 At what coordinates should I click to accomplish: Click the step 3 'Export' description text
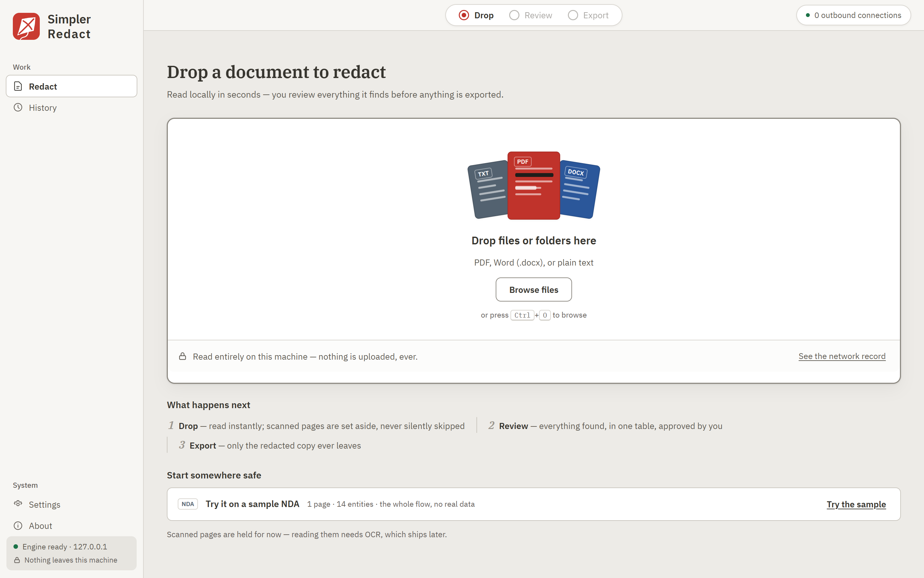pos(275,445)
